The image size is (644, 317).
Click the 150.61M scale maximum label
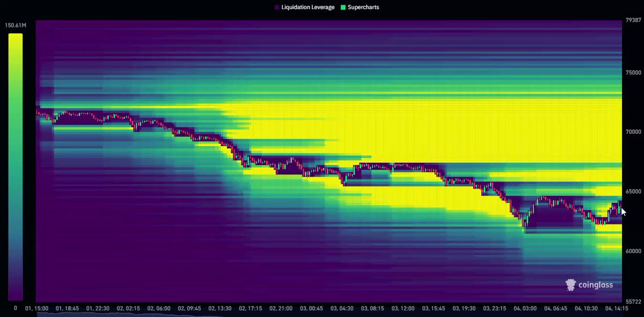click(x=16, y=25)
